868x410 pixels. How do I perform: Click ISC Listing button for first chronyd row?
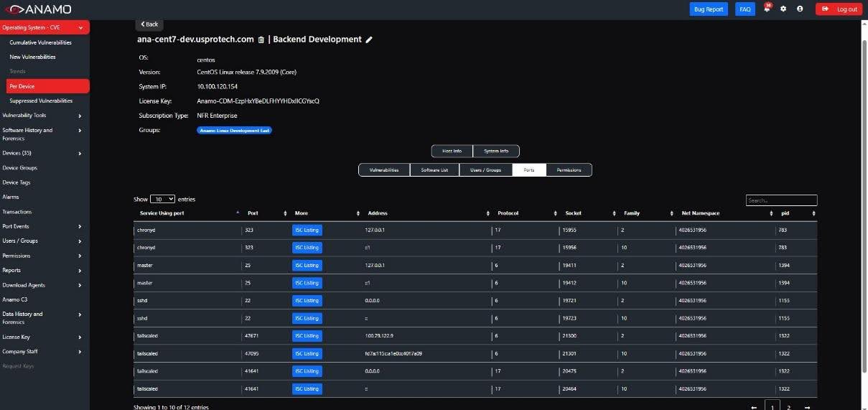[307, 230]
